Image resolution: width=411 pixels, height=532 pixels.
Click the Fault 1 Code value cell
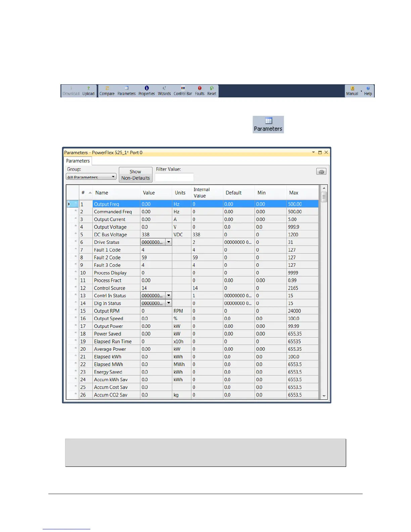156,250
